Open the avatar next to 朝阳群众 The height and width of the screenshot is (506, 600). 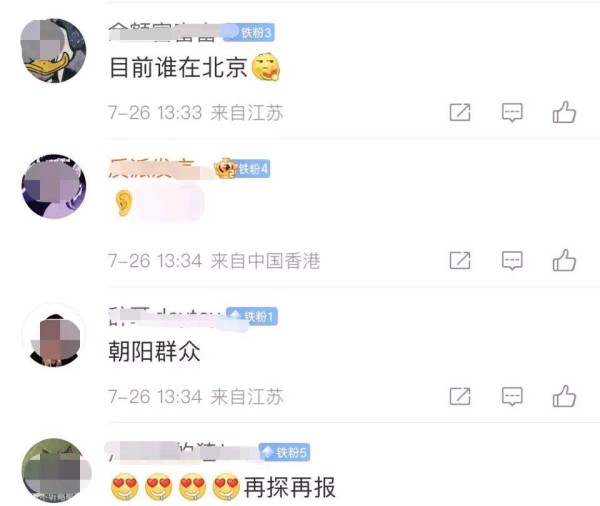(x=54, y=335)
